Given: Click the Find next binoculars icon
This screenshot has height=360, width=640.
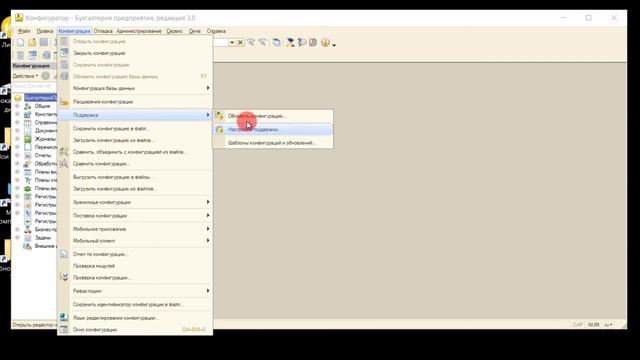Looking at the screenshot, I should 251,42.
